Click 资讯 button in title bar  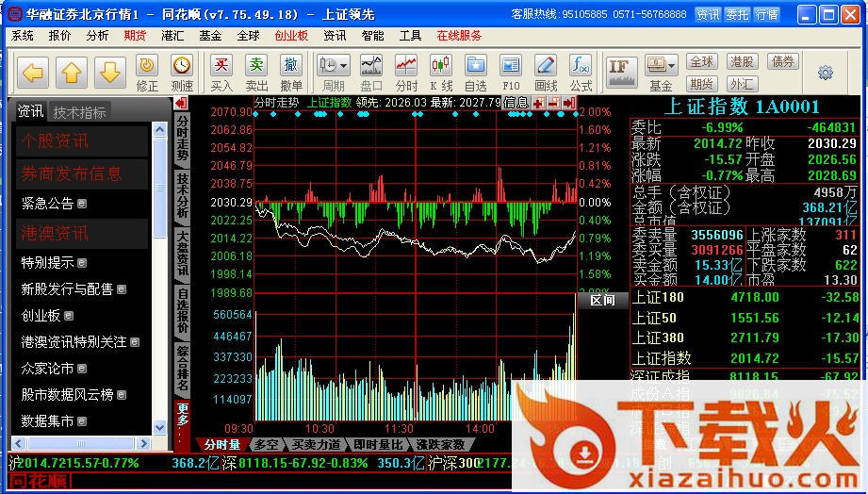coord(708,14)
